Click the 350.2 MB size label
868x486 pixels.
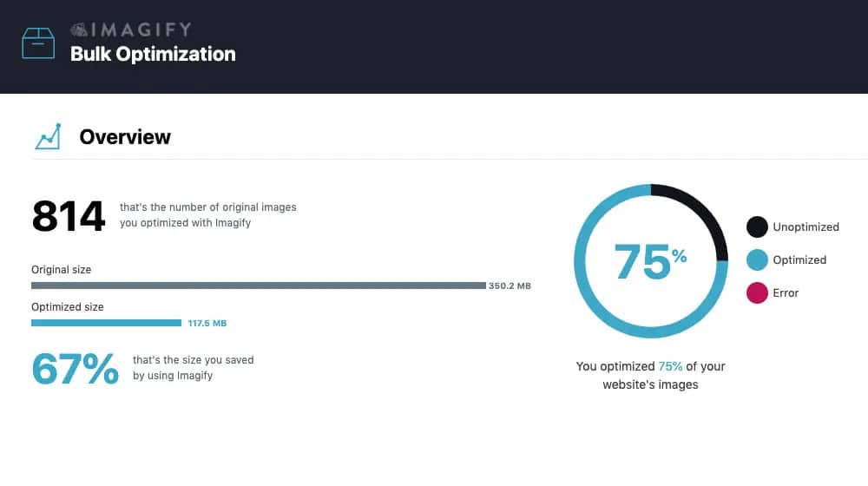[x=510, y=286]
